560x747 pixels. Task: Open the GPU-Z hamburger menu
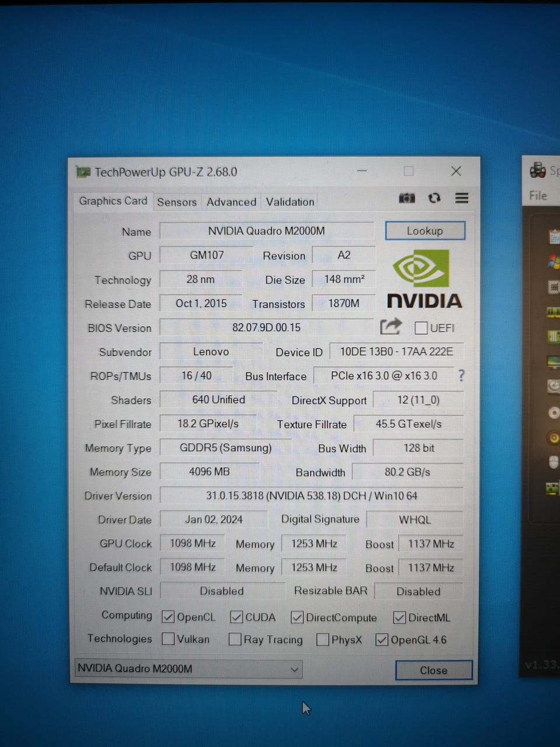click(461, 198)
